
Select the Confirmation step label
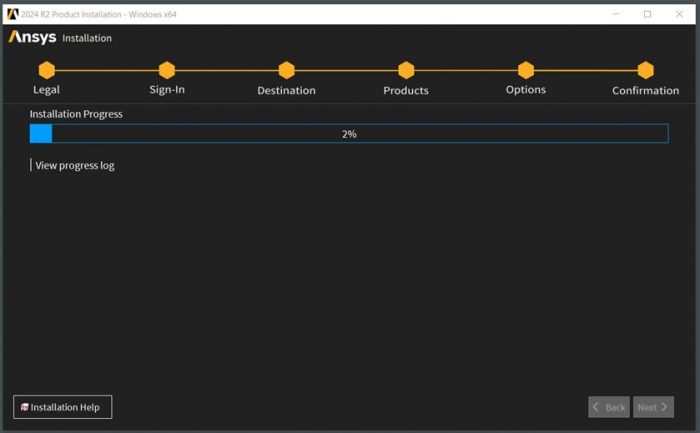[646, 91]
